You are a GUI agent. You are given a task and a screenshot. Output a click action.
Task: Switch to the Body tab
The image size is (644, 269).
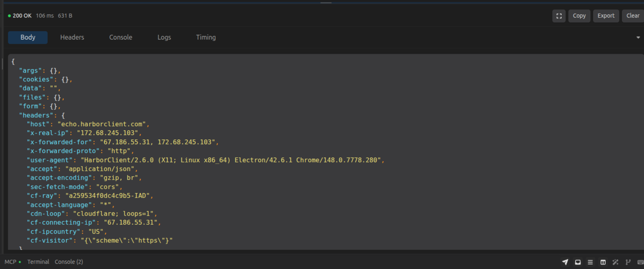[x=28, y=37]
